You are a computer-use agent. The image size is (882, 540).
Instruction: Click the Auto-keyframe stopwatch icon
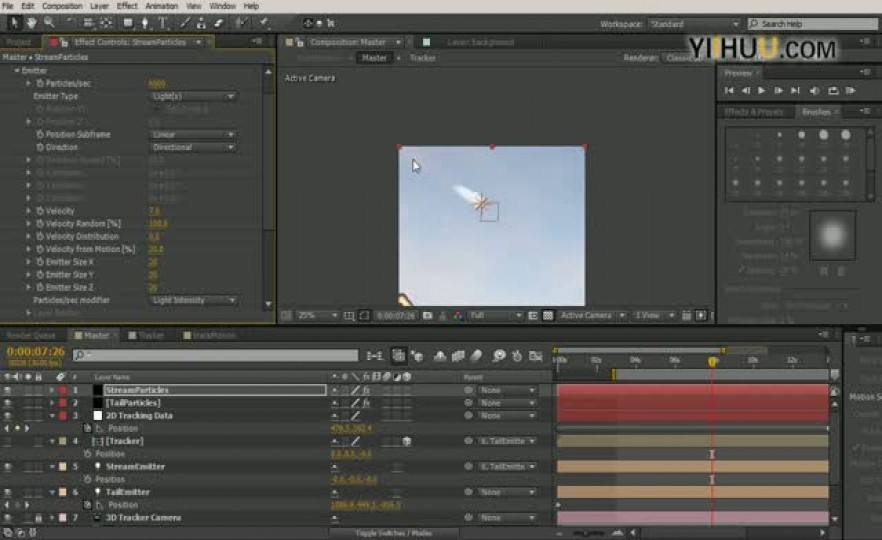517,356
